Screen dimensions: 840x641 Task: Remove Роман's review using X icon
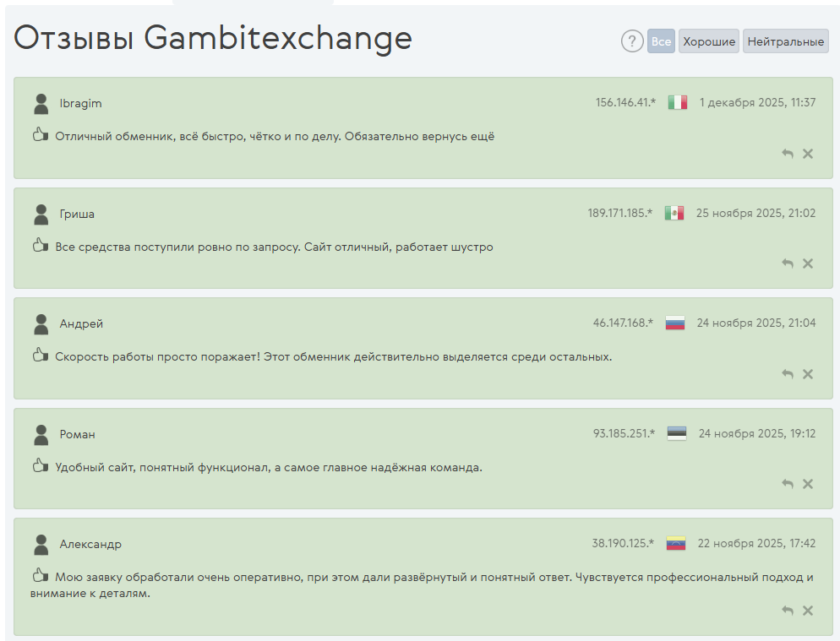click(x=808, y=484)
